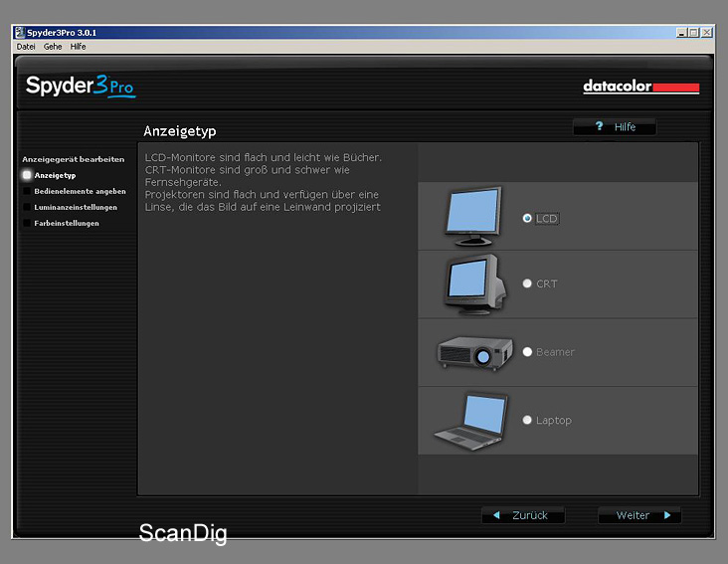The image size is (728, 564).
Task: Click the Spyder3Pro title bar app icon
Action: tap(20, 33)
